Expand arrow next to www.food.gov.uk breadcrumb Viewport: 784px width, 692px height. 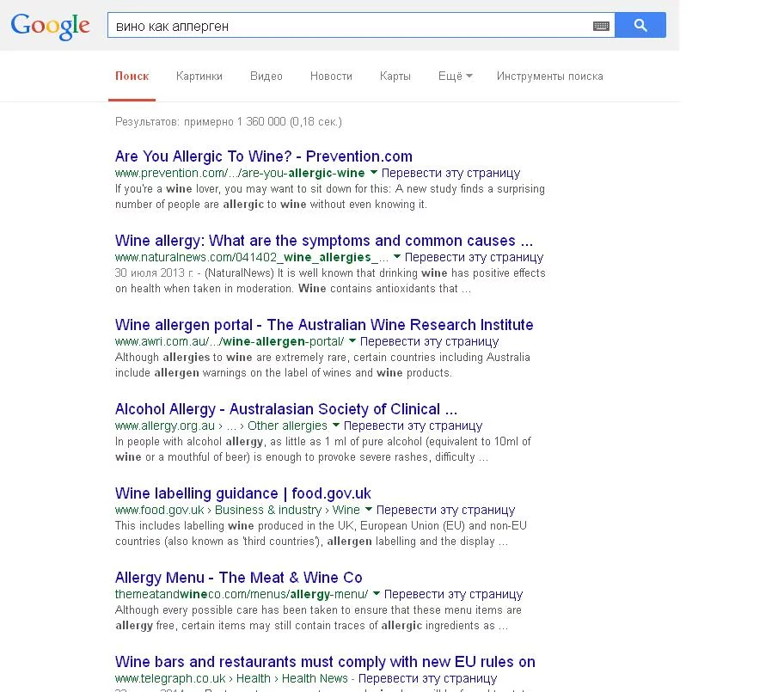tap(369, 509)
